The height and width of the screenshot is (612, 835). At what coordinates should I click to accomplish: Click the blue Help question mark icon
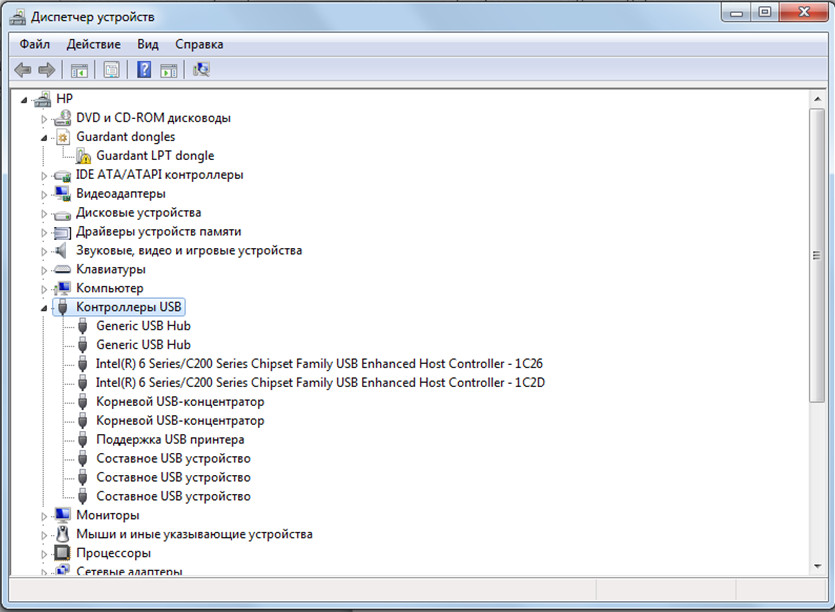tap(144, 70)
